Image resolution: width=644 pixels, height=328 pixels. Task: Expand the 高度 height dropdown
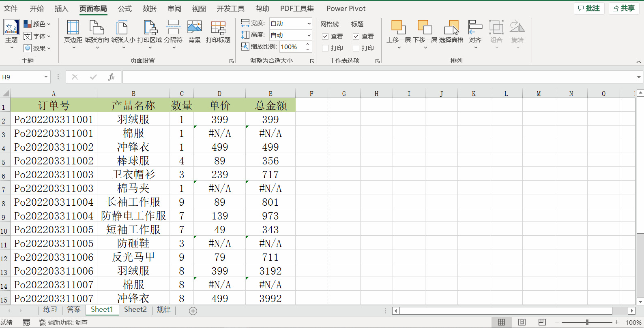coord(309,35)
